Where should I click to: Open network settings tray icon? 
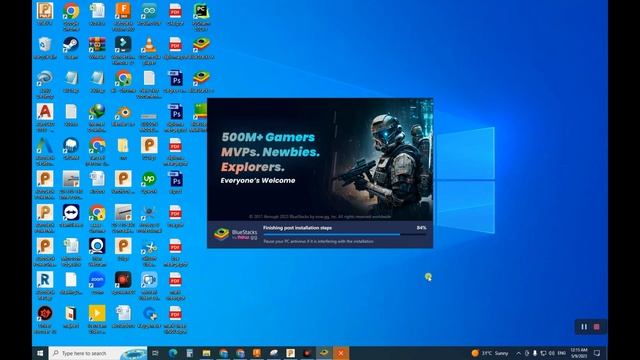pyautogui.click(x=543, y=353)
